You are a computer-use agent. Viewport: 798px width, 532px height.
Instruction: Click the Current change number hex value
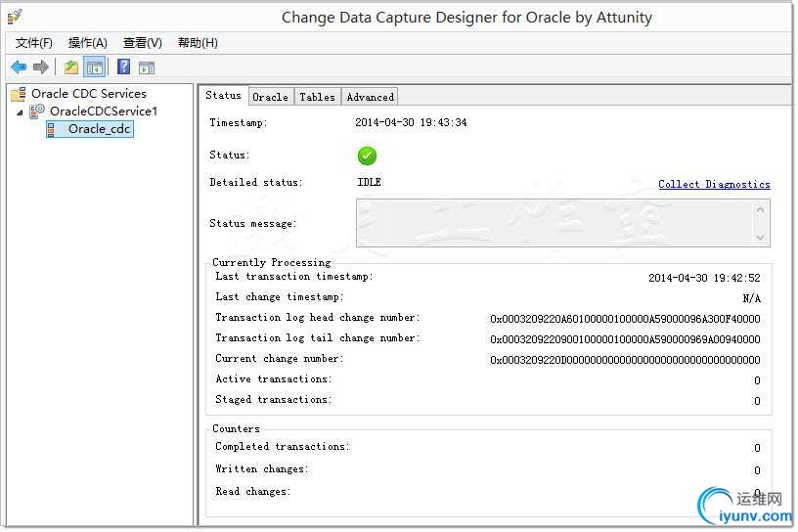tap(625, 360)
